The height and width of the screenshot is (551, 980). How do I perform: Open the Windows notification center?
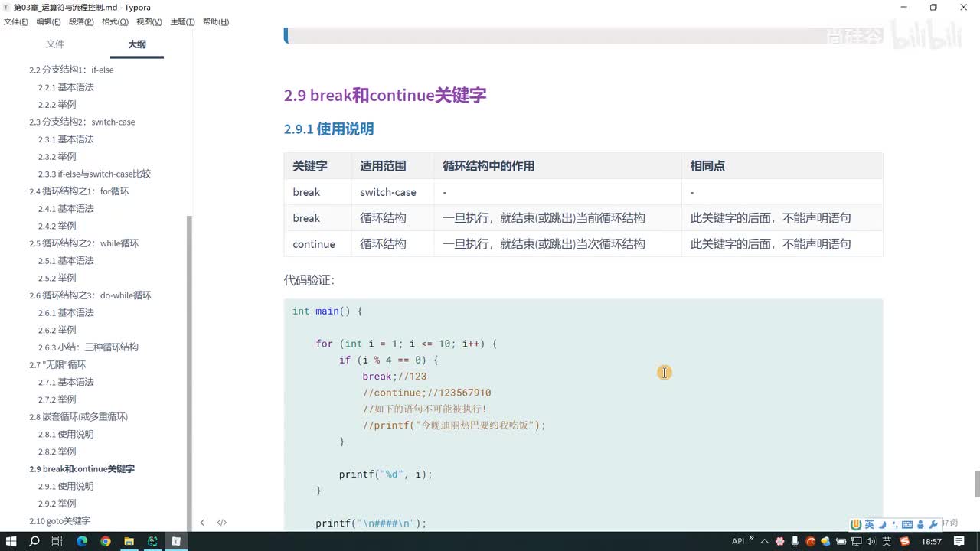tap(959, 541)
